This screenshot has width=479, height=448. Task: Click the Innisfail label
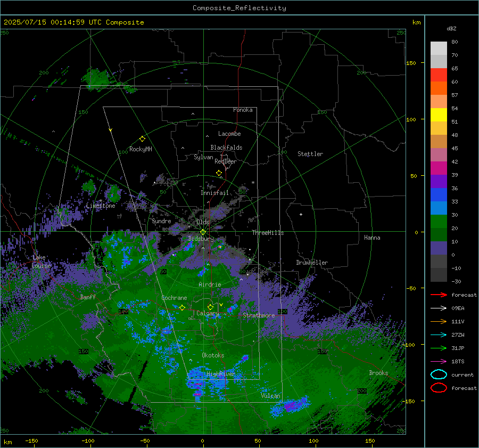pos(214,193)
